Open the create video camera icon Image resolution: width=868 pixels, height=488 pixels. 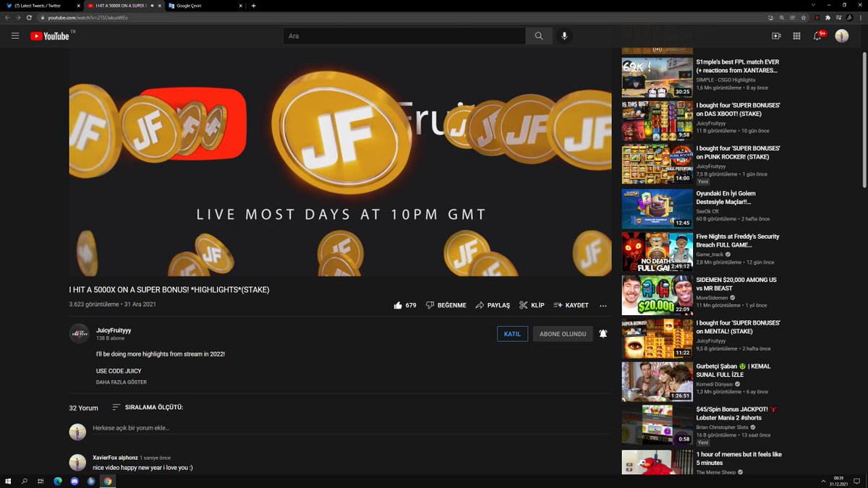[x=776, y=35]
